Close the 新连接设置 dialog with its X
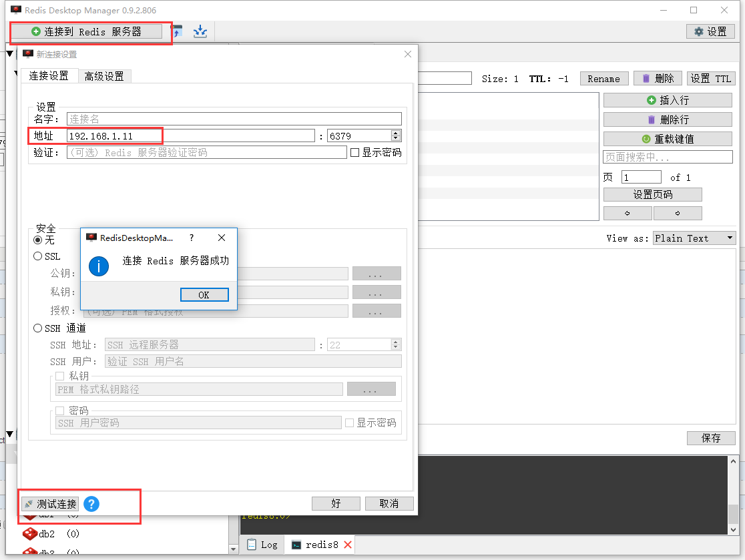The image size is (745, 560). [x=408, y=54]
